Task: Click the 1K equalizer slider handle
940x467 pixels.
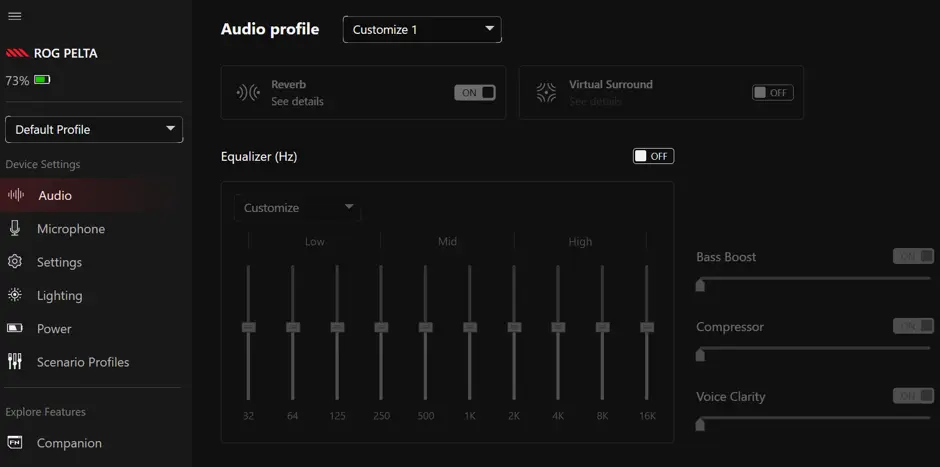Action: [470, 327]
